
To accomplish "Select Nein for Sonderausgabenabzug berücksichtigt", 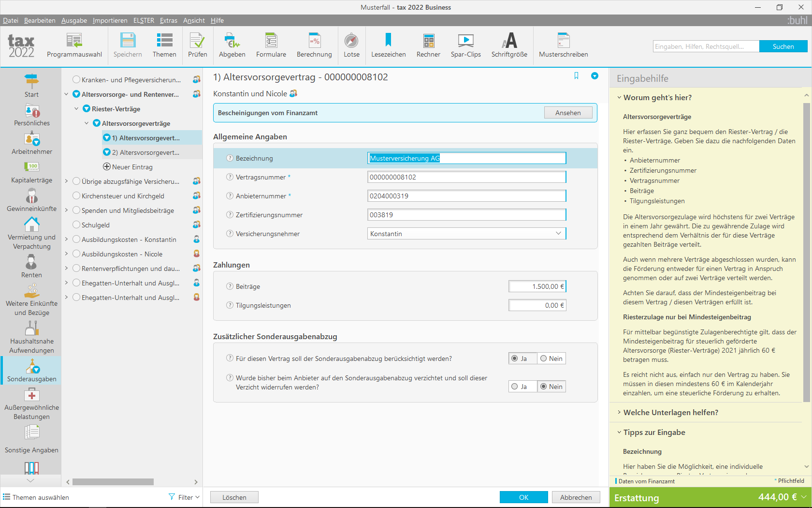I will 551,359.
